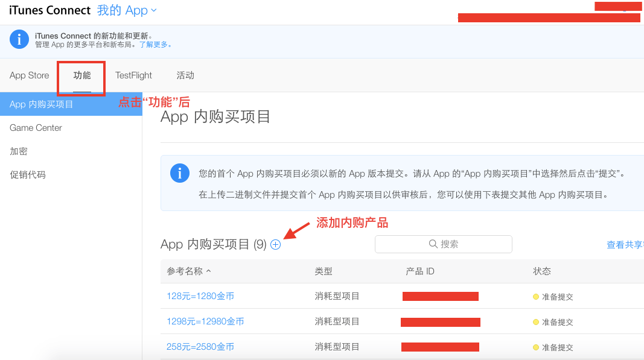Open the 我的 App dropdown menu
The height and width of the screenshot is (360, 644).
pos(127,10)
